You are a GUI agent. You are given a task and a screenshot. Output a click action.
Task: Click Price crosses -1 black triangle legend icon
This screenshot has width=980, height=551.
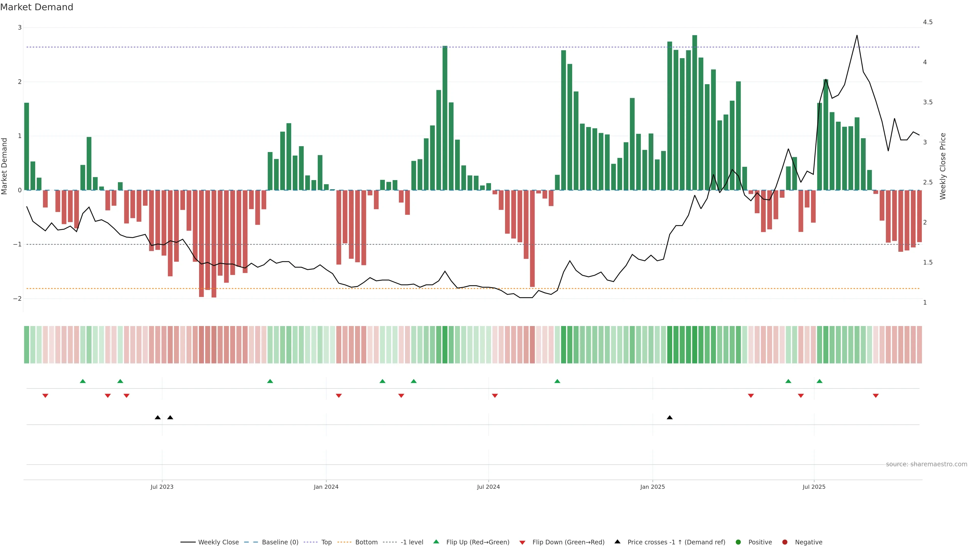point(617,542)
